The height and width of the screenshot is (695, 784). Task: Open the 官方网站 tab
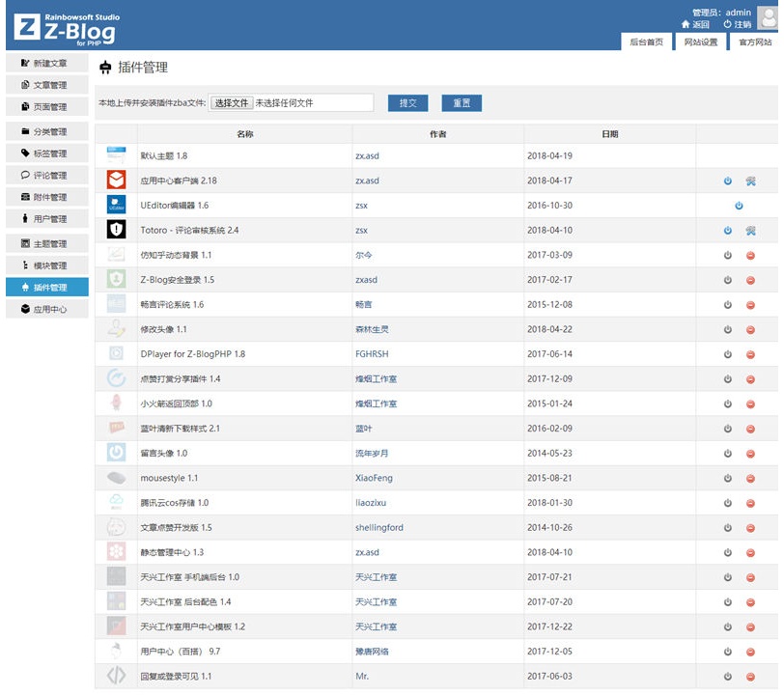[x=755, y=42]
